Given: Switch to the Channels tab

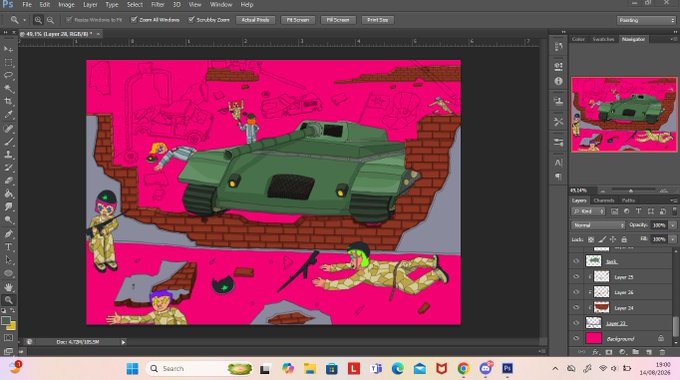Looking at the screenshot, I should coord(604,200).
